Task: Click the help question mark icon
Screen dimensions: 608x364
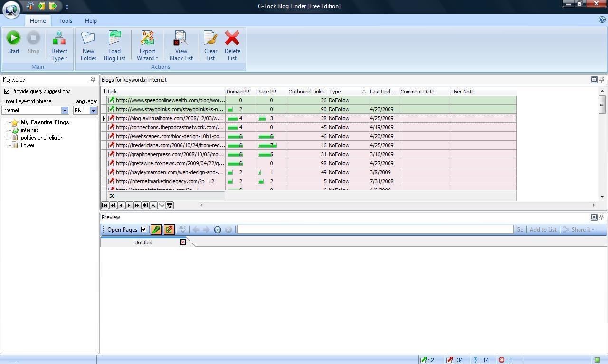Action: point(602,20)
